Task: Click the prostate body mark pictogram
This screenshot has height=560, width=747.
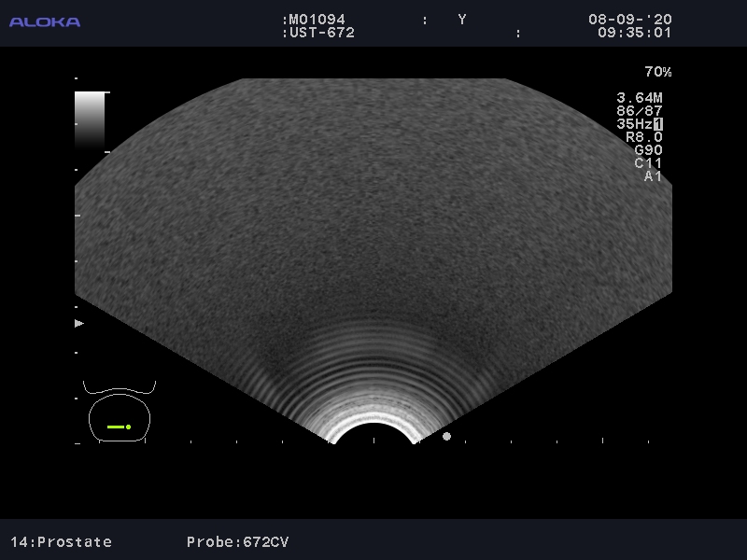Action: click(119, 413)
